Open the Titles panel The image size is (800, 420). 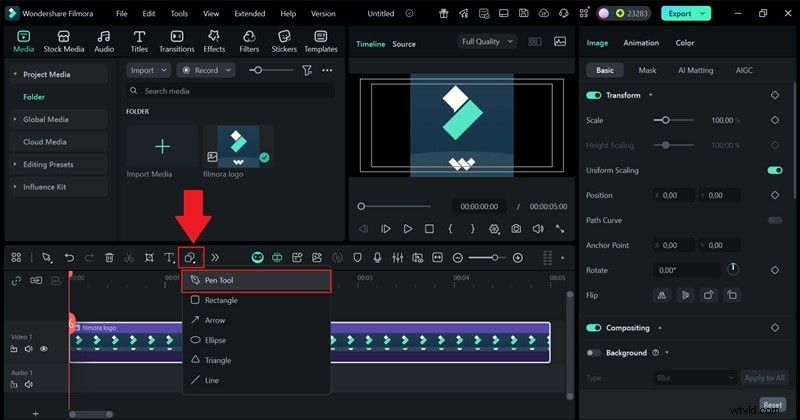point(139,41)
